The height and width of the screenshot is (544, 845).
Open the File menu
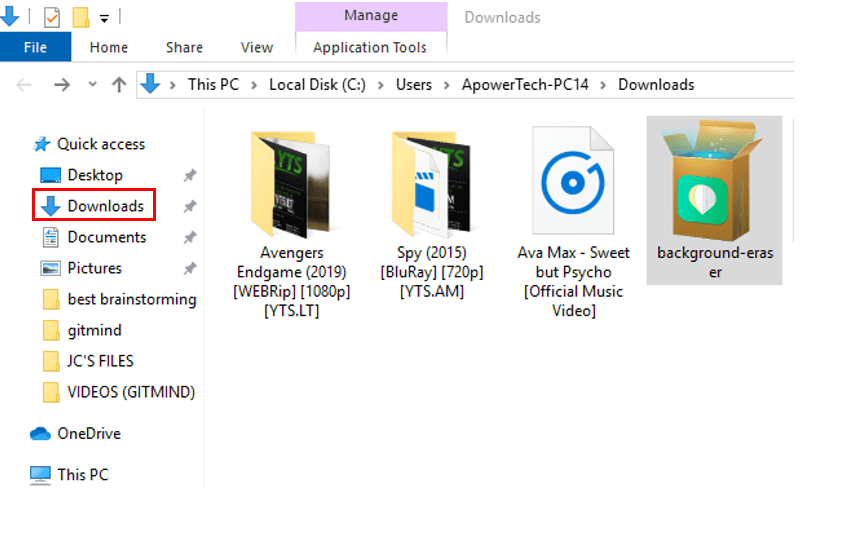[35, 47]
